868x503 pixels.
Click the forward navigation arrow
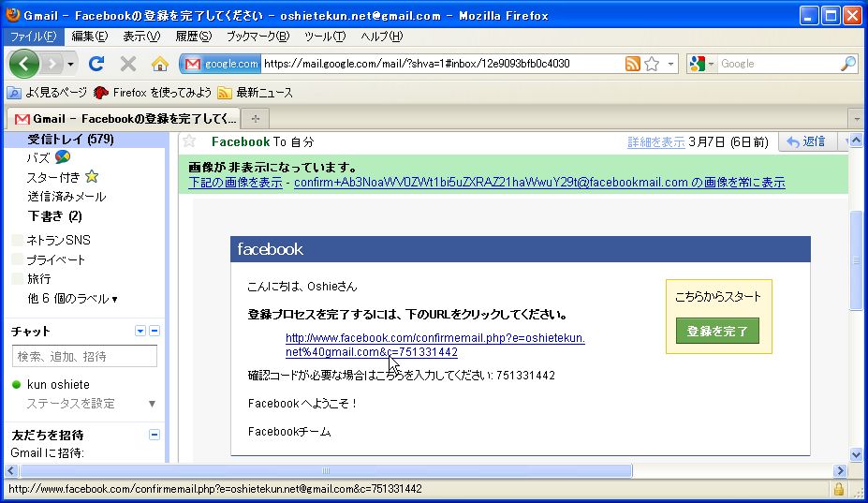click(x=52, y=65)
